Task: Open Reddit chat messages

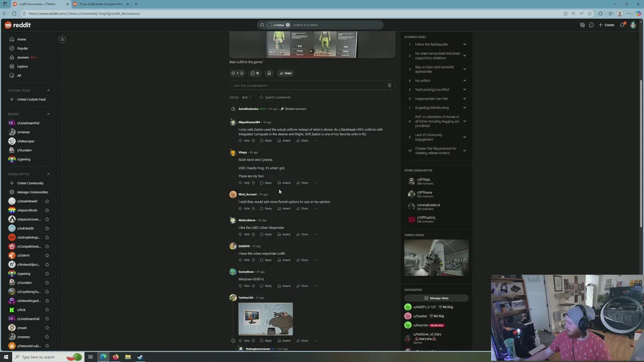Action: pyautogui.click(x=591, y=25)
